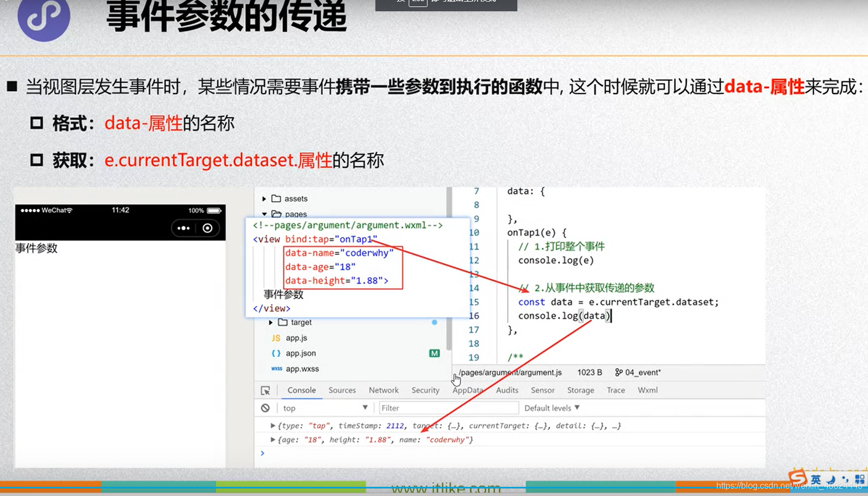868x496 pixels.
Task: Click the simulator battery 100% indicator
Action: 205,210
